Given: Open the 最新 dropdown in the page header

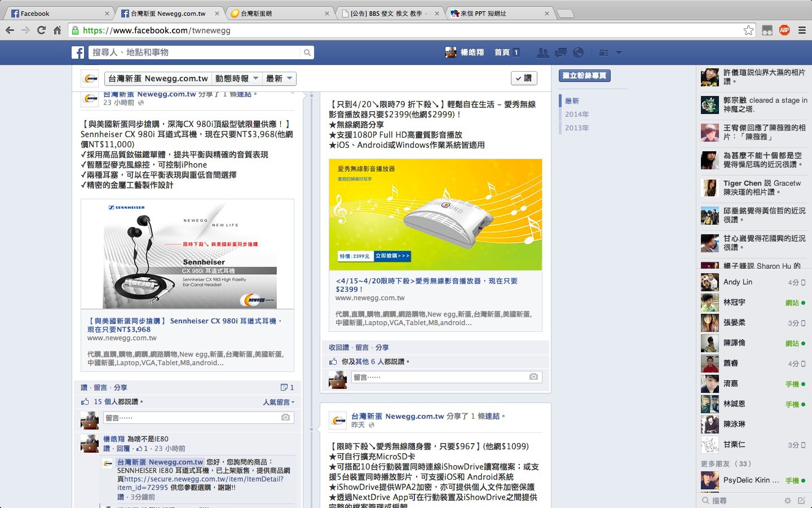Looking at the screenshot, I should point(279,78).
